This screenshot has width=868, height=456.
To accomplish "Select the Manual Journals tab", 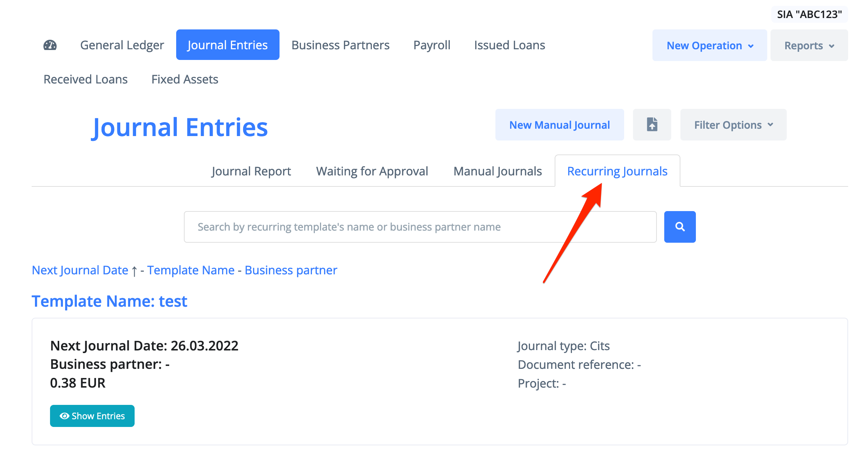I will (497, 171).
